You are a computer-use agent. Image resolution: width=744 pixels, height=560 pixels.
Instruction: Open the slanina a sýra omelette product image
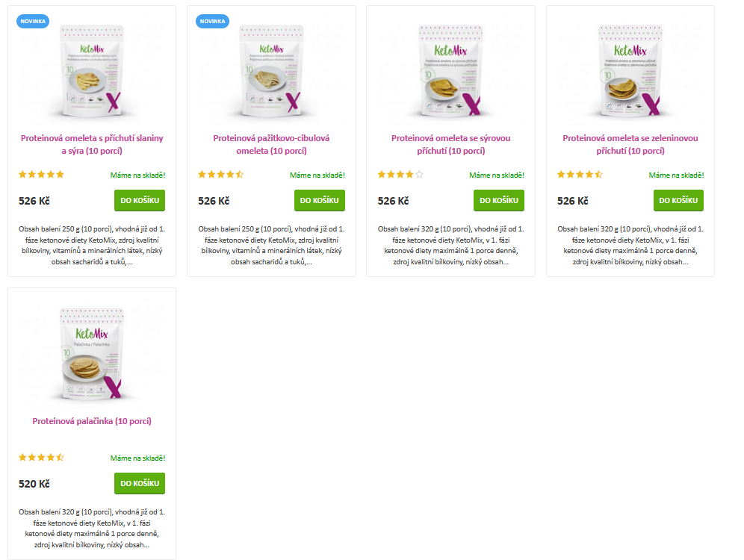tap(92, 71)
